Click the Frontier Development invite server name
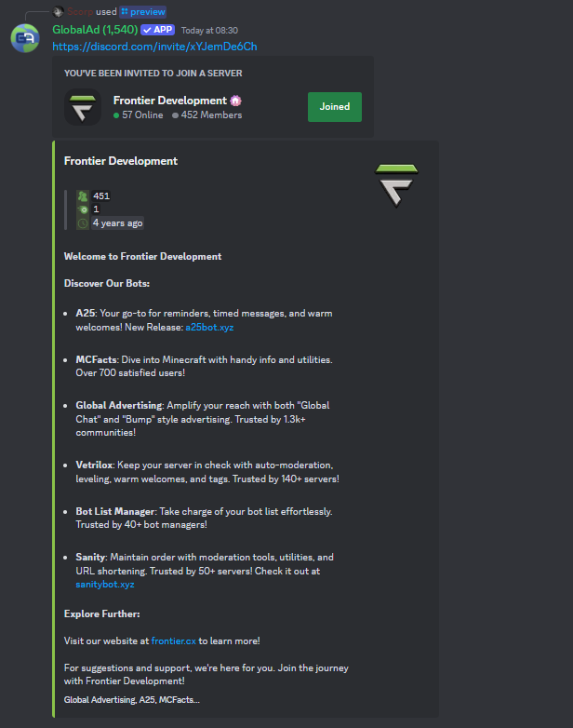 (170, 101)
